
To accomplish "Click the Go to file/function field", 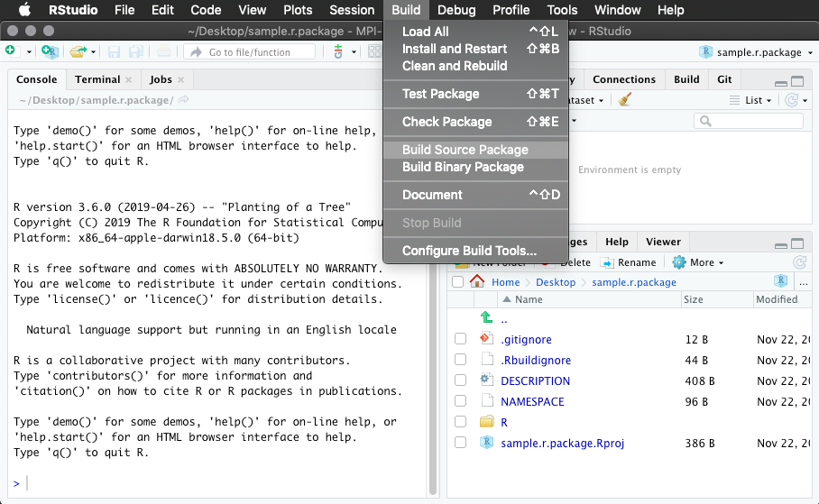I will pyautogui.click(x=250, y=51).
